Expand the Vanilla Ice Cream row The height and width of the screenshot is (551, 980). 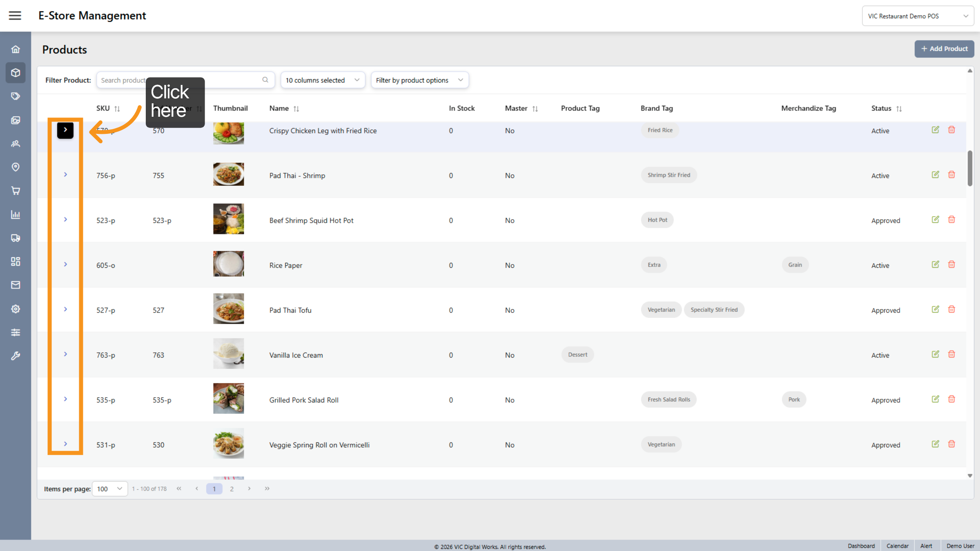pos(65,354)
